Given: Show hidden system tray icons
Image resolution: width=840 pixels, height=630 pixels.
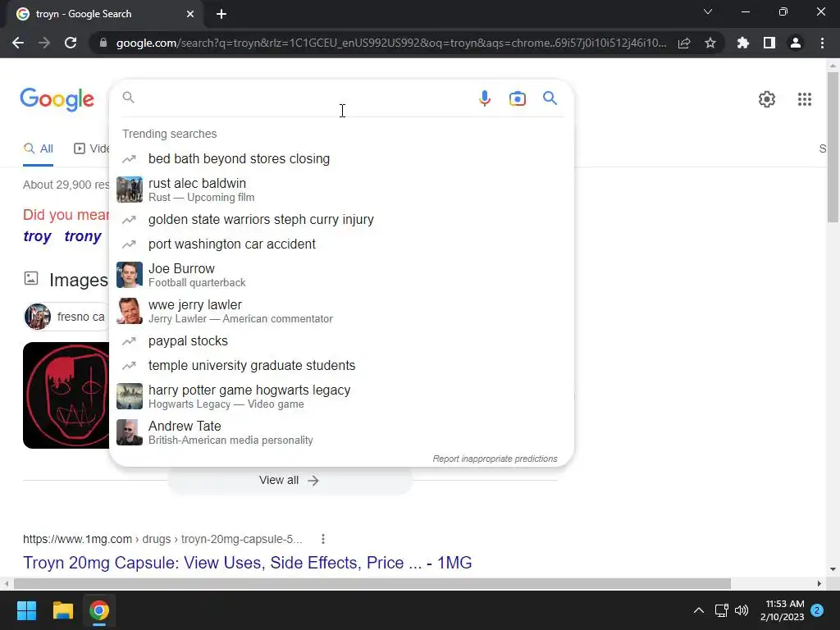Looking at the screenshot, I should [699, 610].
